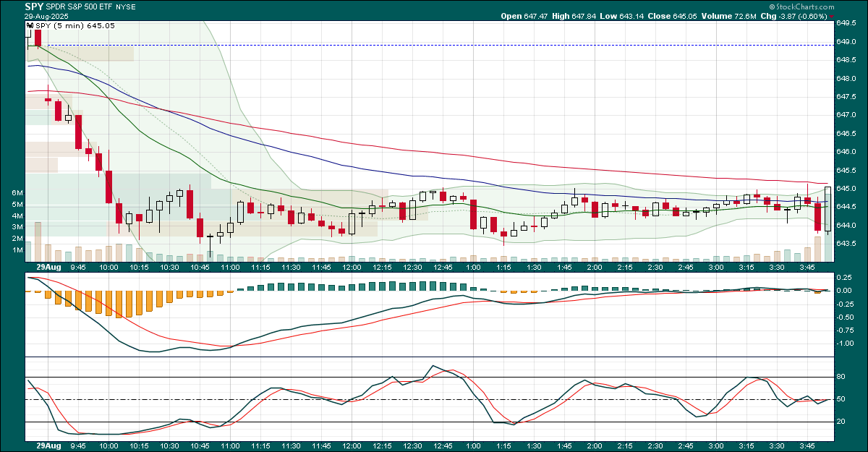The image size is (868, 452).
Task: Click the 1M volume scale label
Action: point(18,250)
